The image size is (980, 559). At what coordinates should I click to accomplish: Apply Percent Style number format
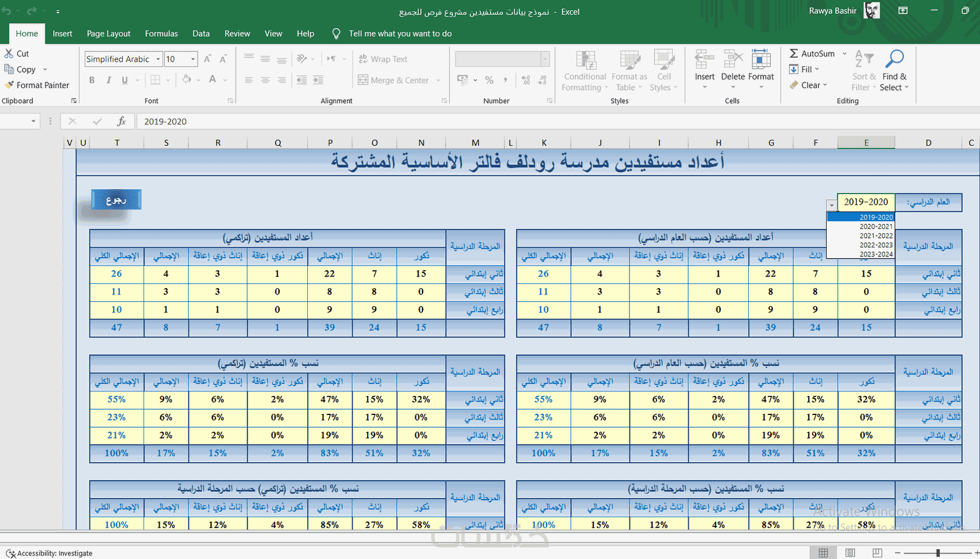pyautogui.click(x=489, y=80)
